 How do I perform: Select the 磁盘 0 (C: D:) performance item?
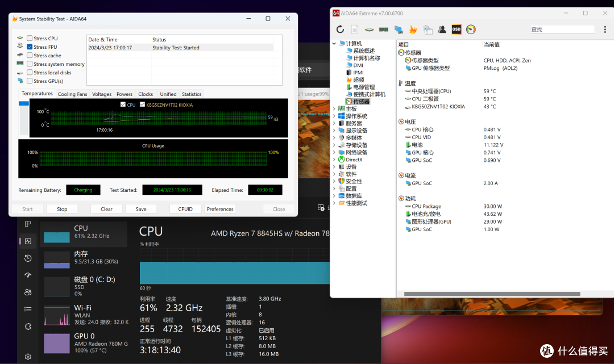point(84,286)
